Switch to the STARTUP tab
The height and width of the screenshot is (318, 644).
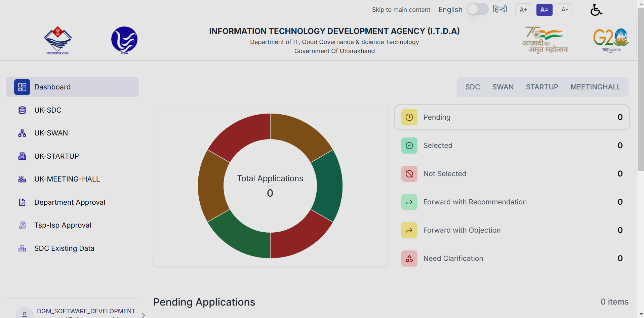pyautogui.click(x=542, y=87)
